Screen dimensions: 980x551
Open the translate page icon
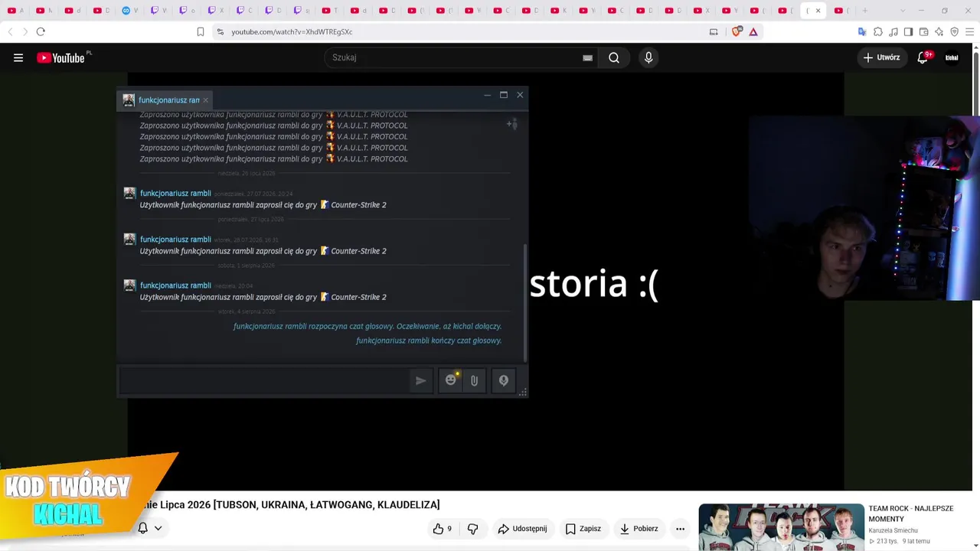[862, 31]
